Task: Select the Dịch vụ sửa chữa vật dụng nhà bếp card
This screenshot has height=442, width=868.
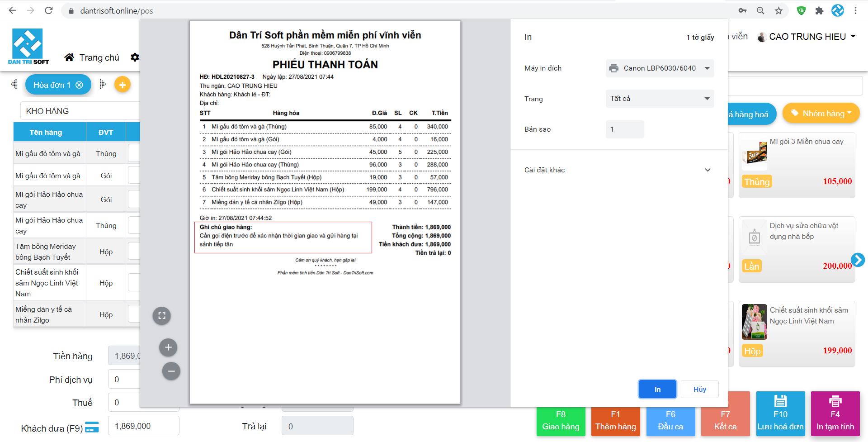Action: click(x=797, y=249)
